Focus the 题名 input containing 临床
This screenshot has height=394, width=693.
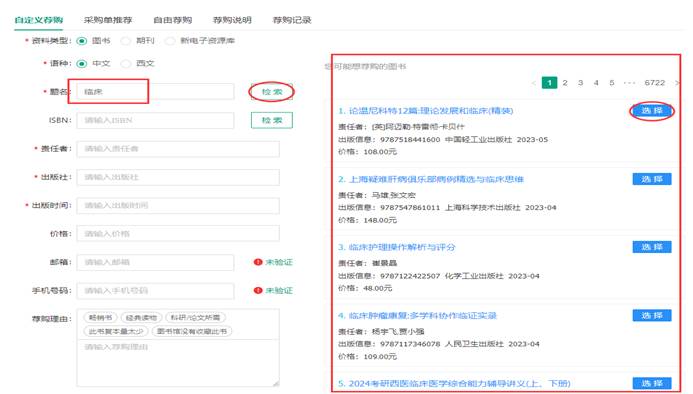[x=155, y=92]
